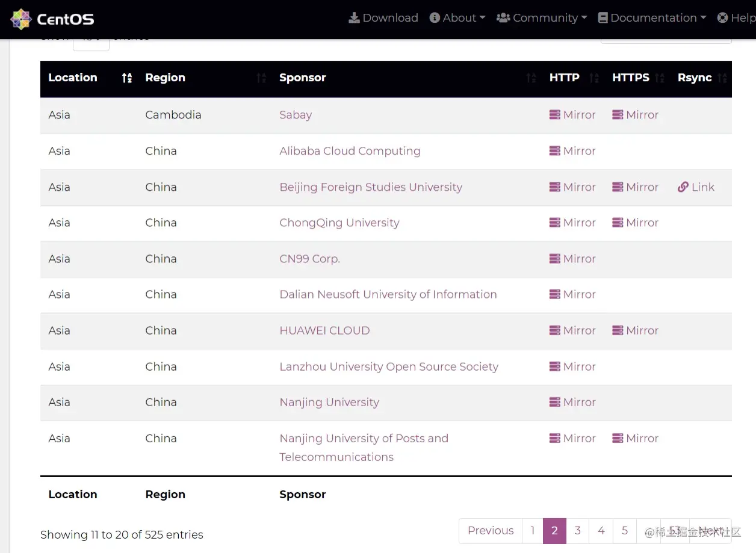Open Alibaba Cloud Computing sponsor link

350,151
